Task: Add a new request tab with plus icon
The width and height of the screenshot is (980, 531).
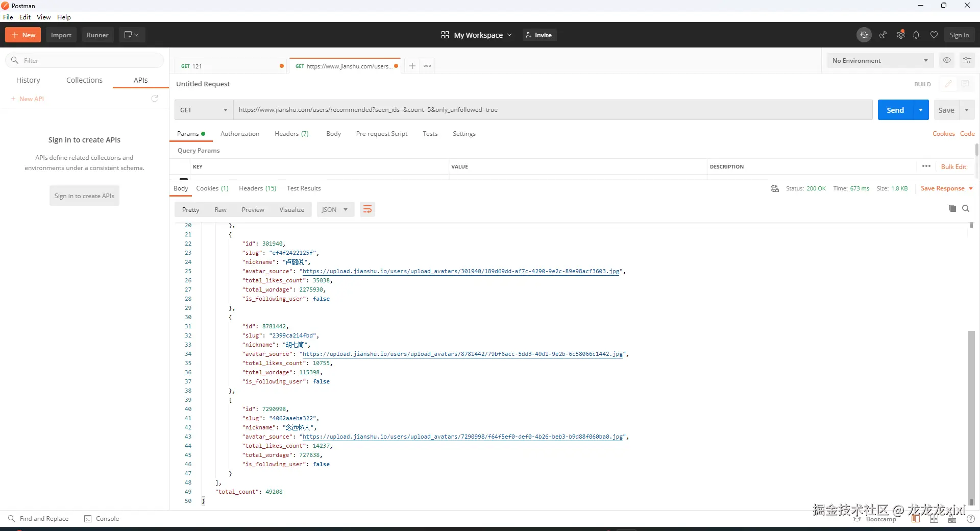Action: tap(412, 66)
